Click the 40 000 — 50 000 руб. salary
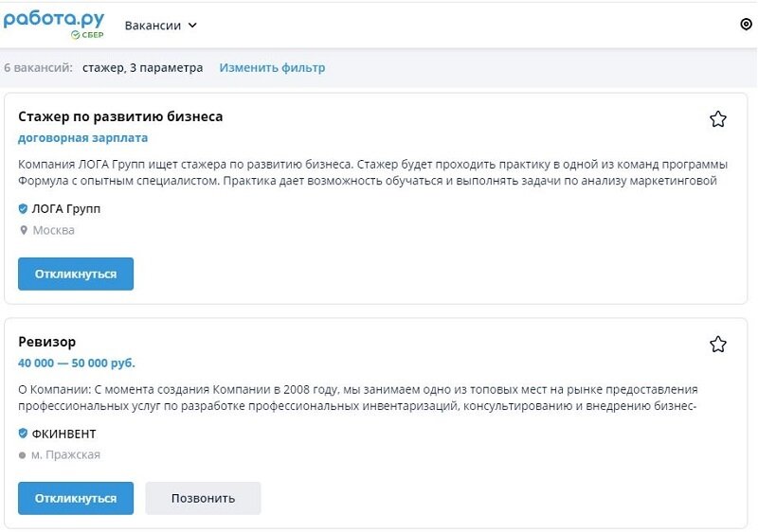Image resolution: width=758 pixels, height=532 pixels. [77, 363]
